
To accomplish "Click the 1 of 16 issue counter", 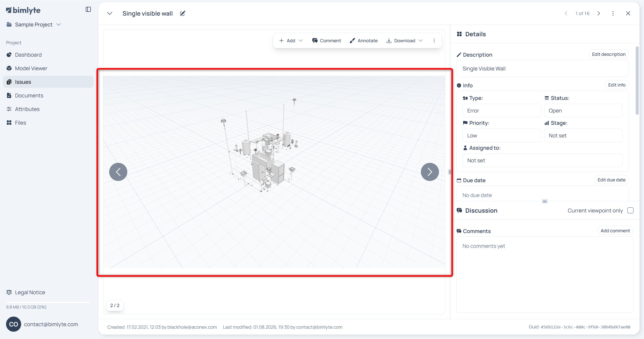I will (582, 14).
